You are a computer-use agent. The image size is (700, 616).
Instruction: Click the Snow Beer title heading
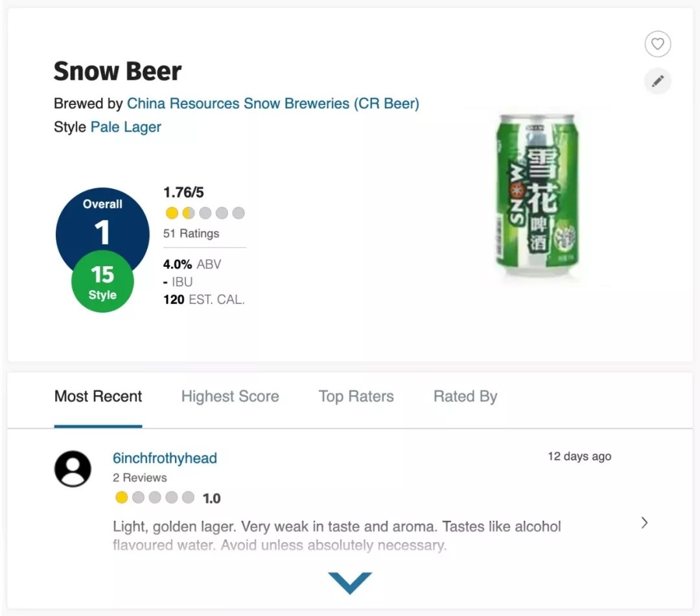117,71
